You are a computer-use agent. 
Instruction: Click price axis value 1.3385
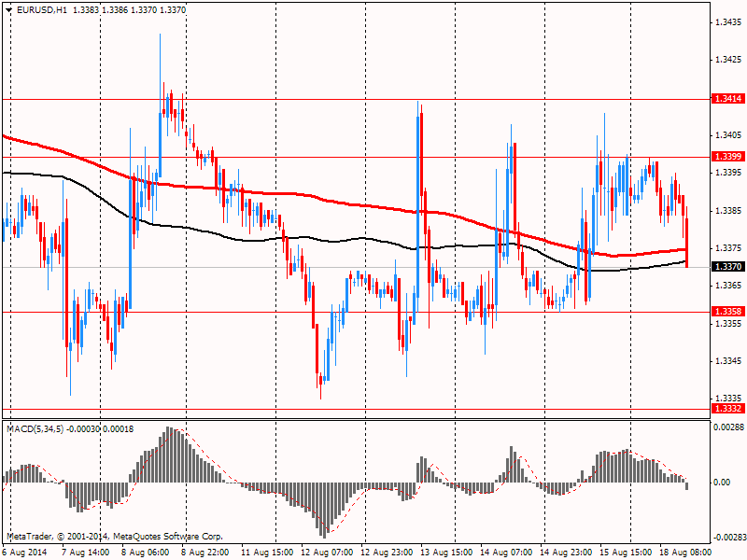(x=728, y=211)
